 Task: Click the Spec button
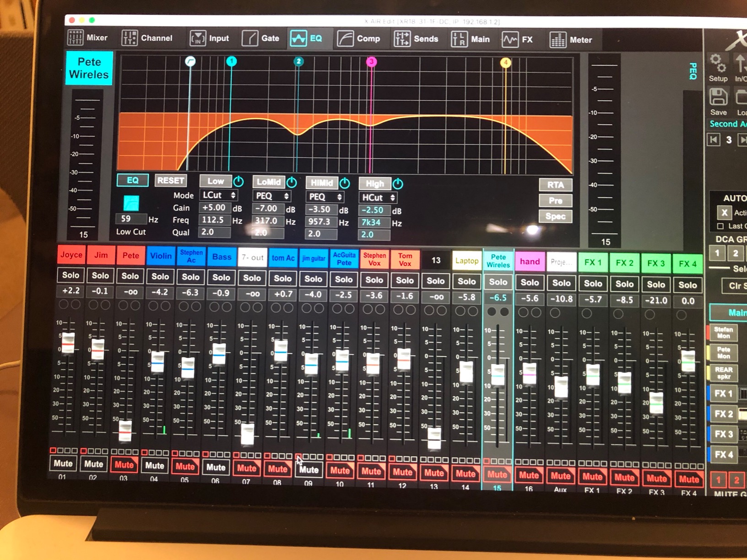[555, 216]
